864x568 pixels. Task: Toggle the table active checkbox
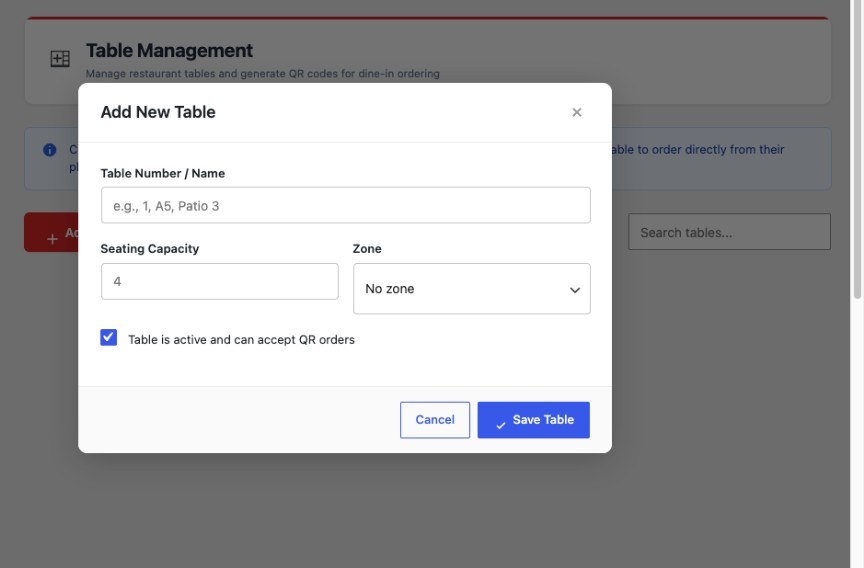[x=109, y=337]
